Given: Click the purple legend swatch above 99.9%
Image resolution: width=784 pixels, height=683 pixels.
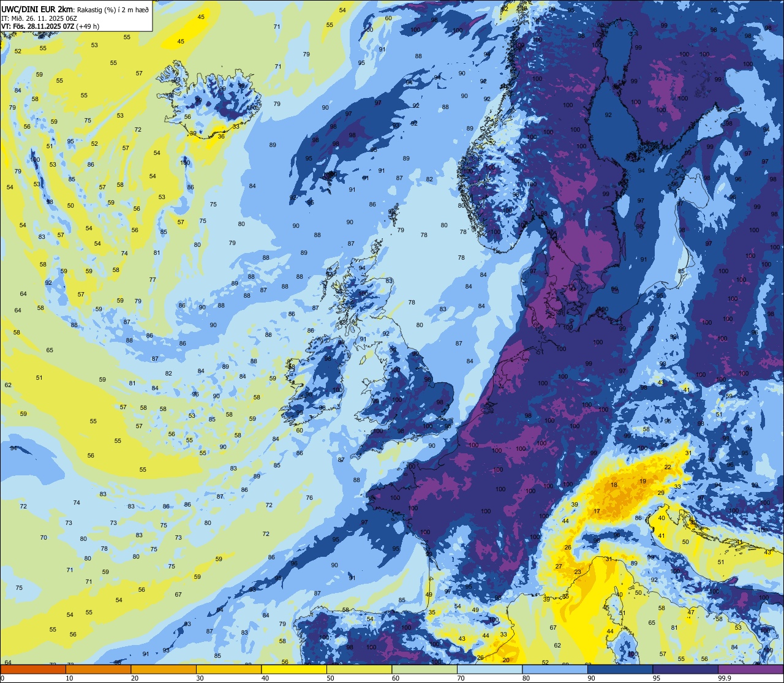Looking at the screenshot, I should pos(750,670).
